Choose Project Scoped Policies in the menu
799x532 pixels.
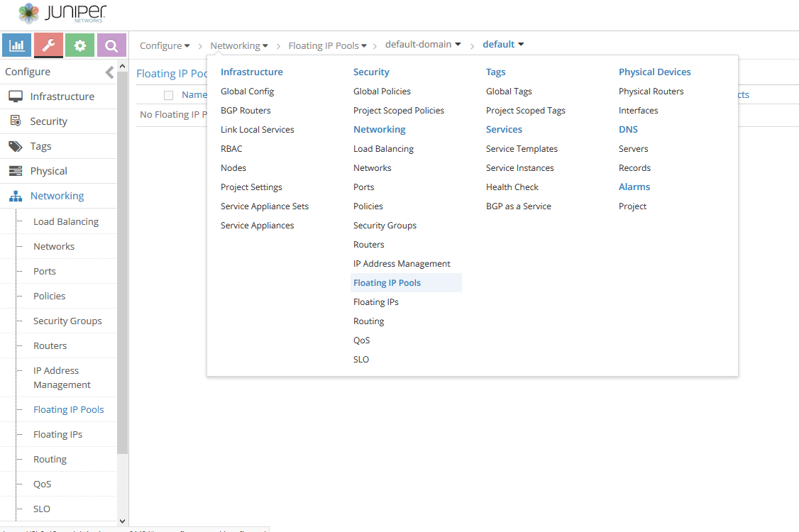pyautogui.click(x=399, y=111)
